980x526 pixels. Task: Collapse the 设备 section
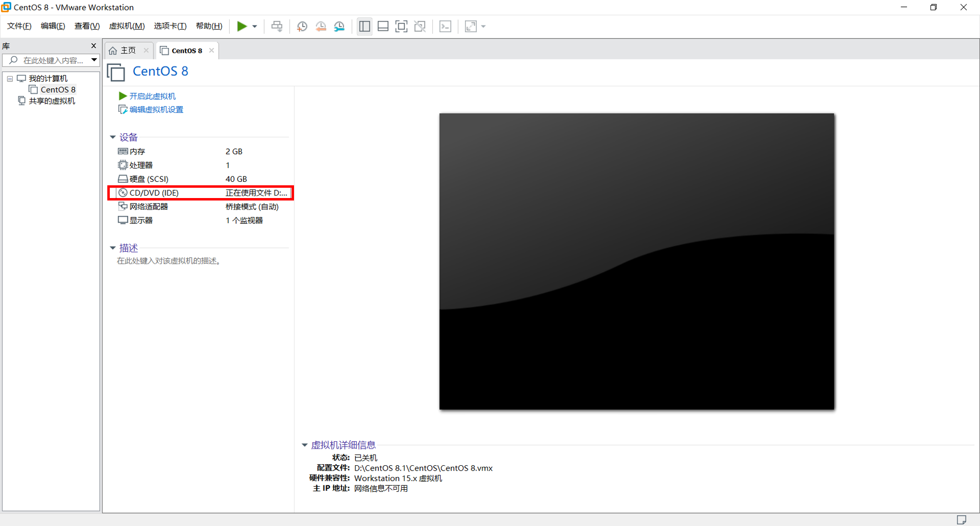[113, 137]
